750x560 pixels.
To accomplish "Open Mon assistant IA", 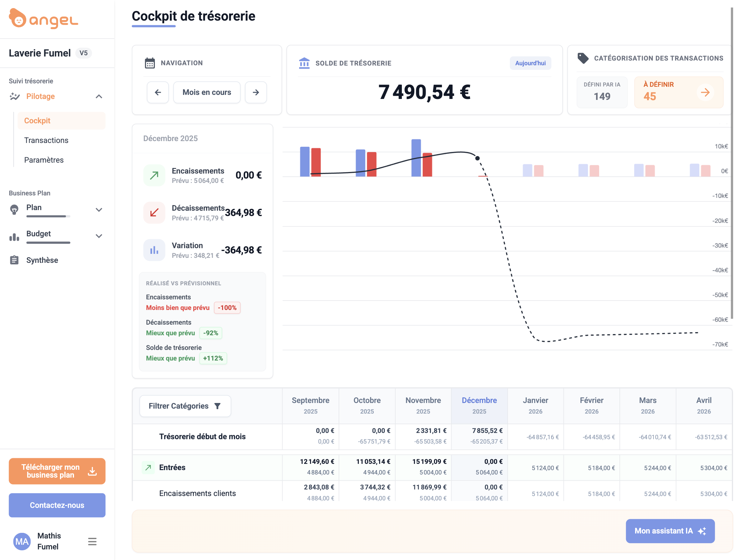I will pyautogui.click(x=670, y=531).
